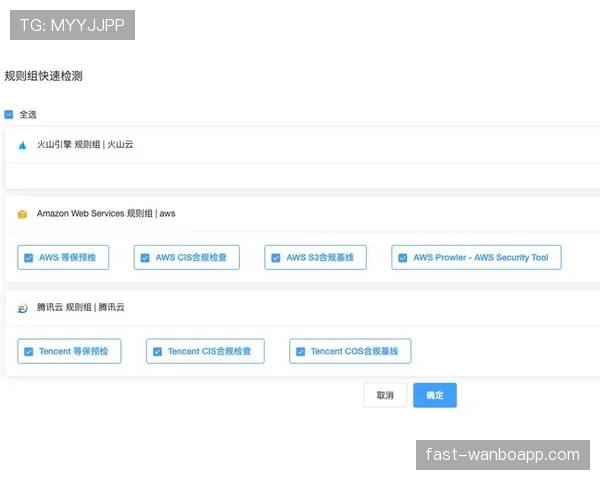Image resolution: width=600 pixels, height=480 pixels.
Task: Select the 火山引擎 规则组 | 火山云 header text
Action: (x=85, y=145)
